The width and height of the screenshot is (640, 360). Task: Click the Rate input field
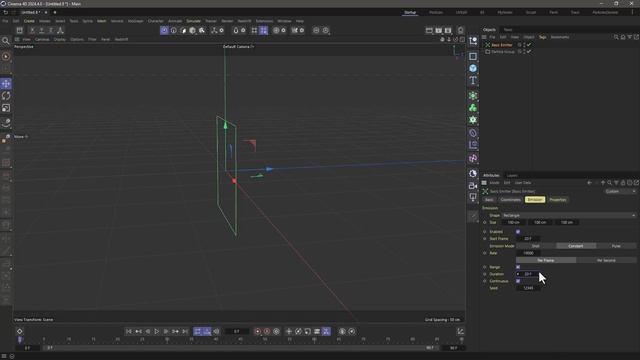(x=528, y=253)
